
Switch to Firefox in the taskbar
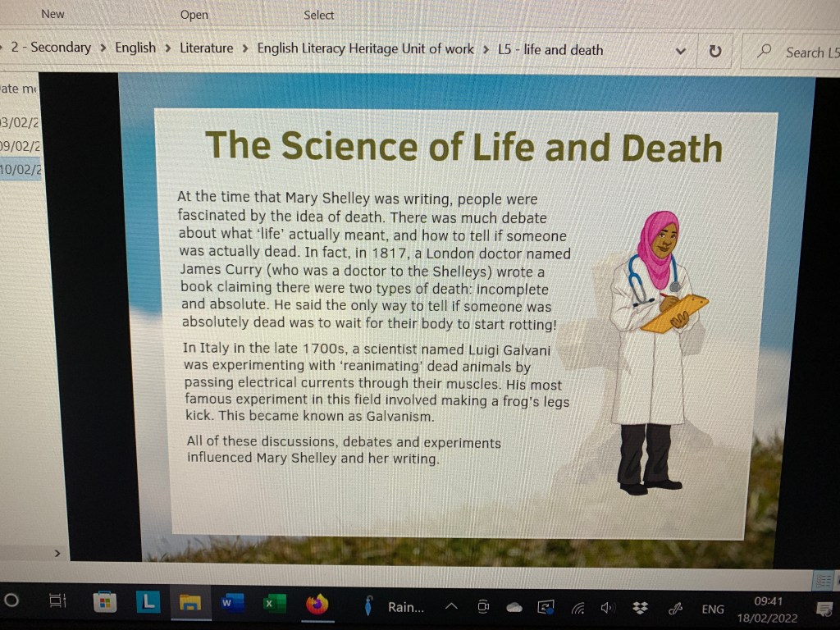(x=316, y=605)
